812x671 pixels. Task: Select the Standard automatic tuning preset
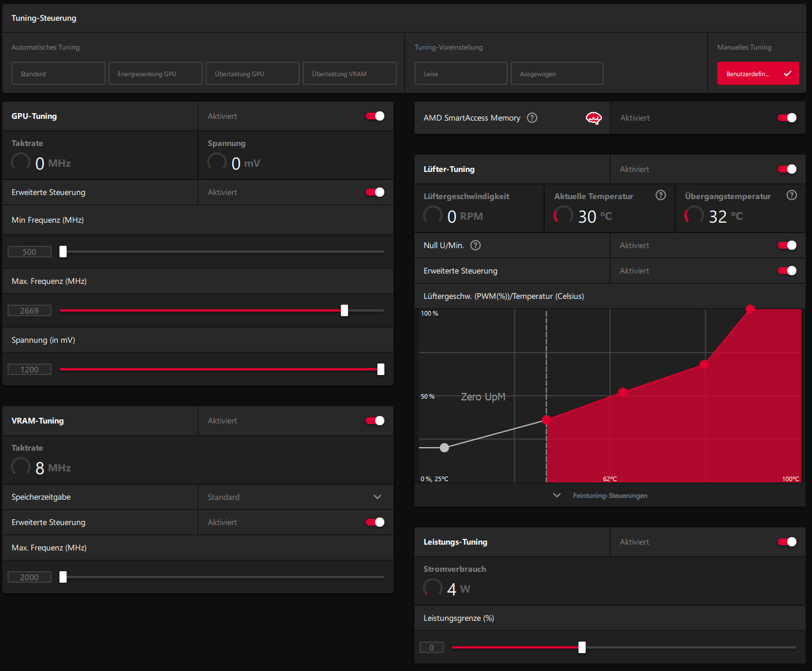58,73
